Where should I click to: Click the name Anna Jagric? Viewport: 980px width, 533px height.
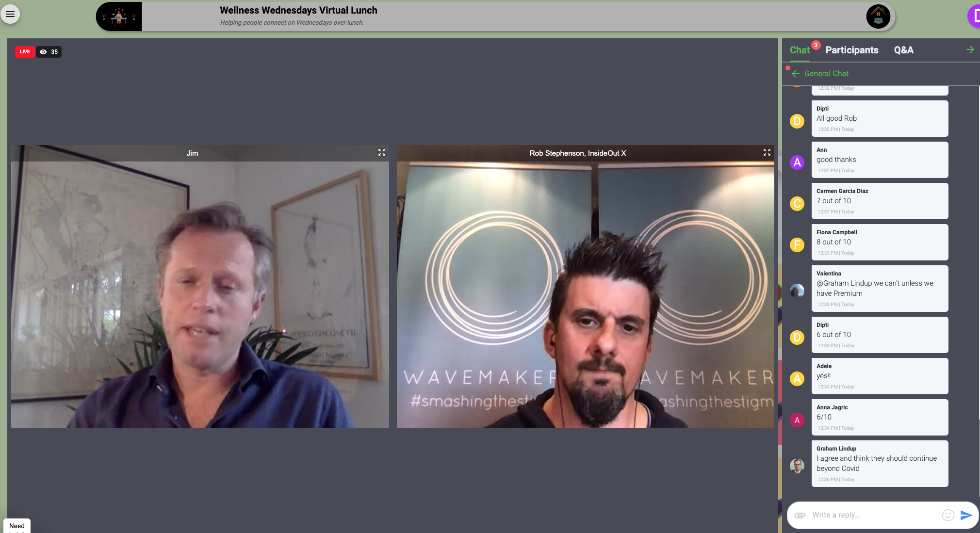point(832,407)
